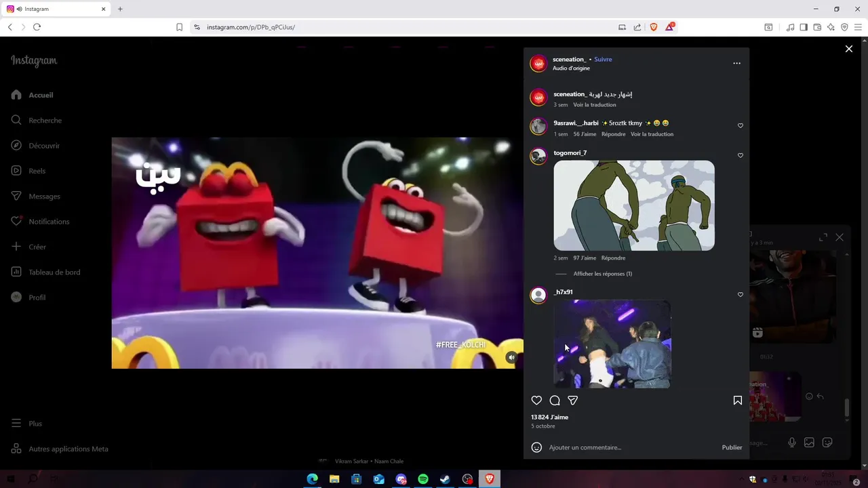
Task: Open the _h7x91 username link
Action: [x=564, y=292]
